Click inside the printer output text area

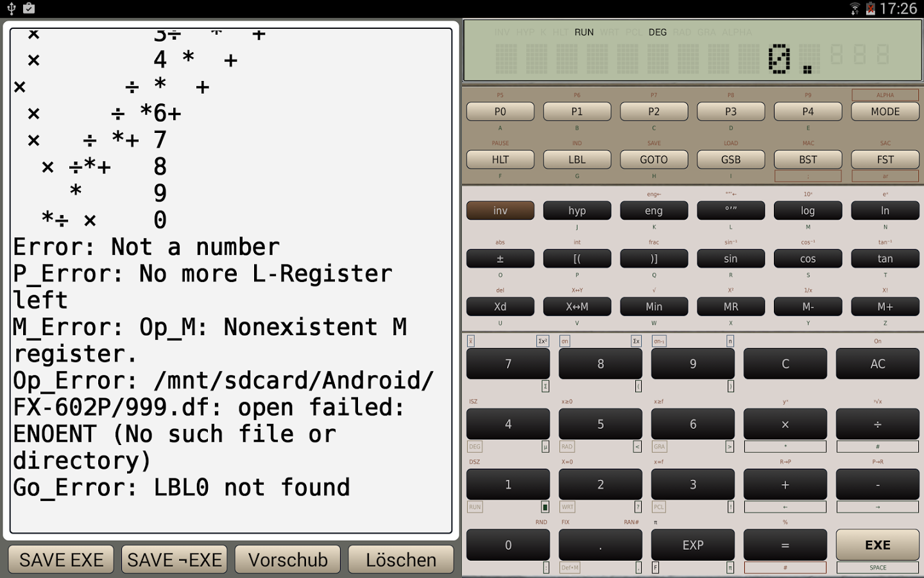(x=231, y=281)
